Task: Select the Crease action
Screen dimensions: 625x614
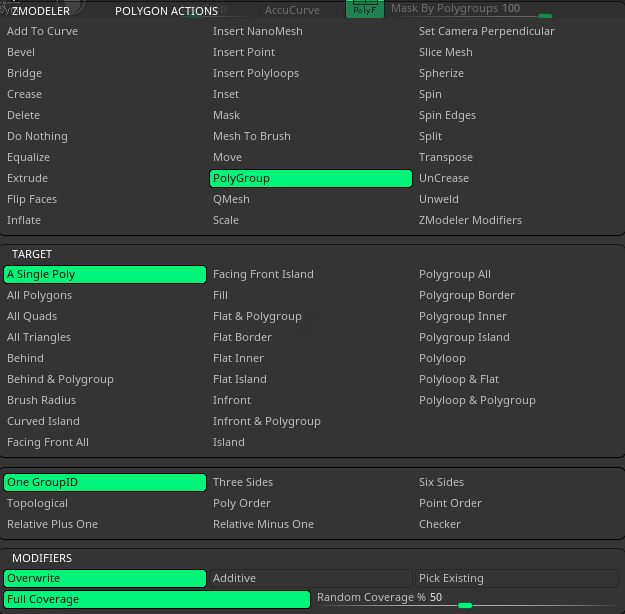Action: coord(24,94)
